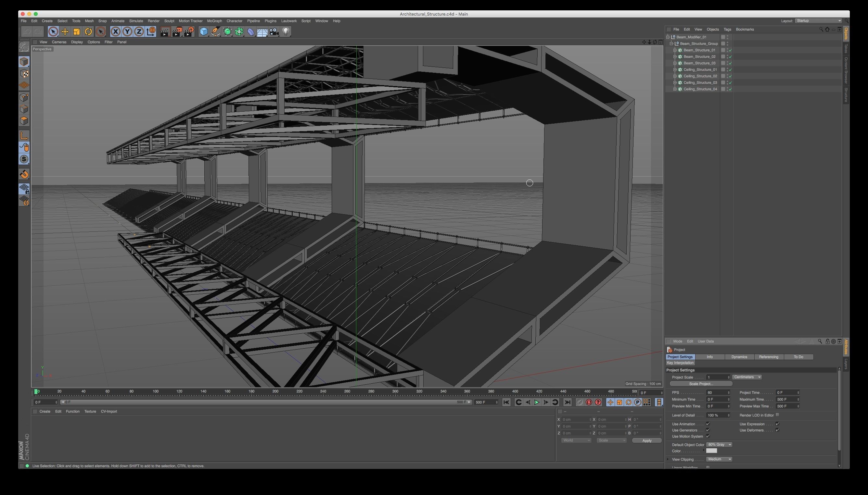
Task: Open the Edit Render Settings icon
Action: click(189, 31)
